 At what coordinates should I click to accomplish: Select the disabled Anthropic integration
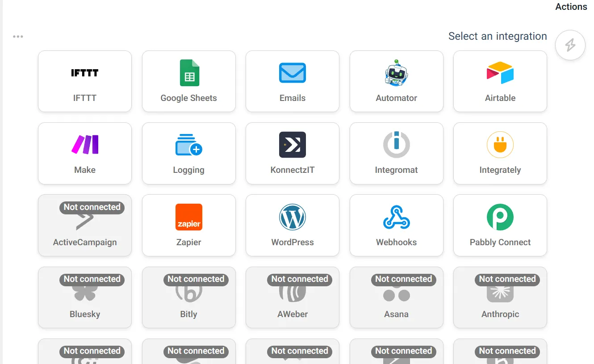[x=500, y=297]
